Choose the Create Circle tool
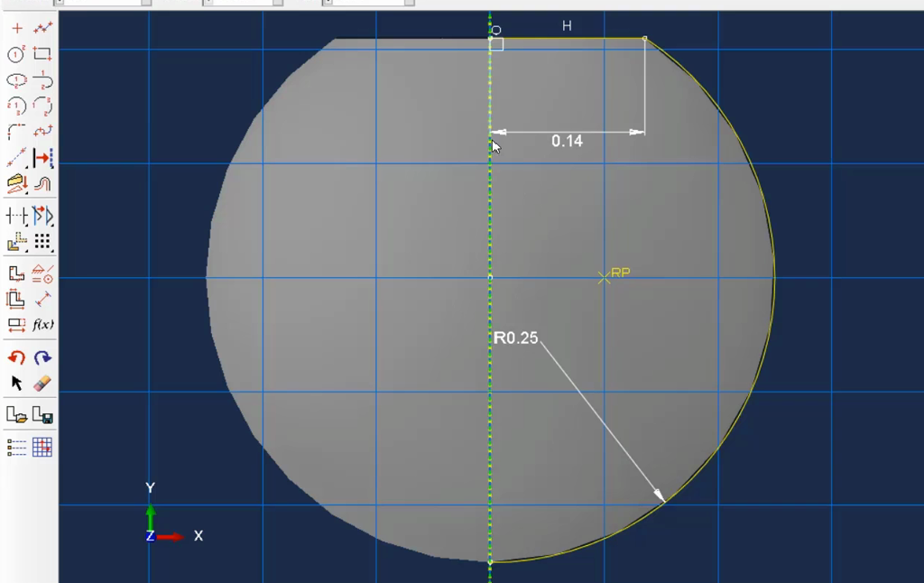The image size is (924, 583). pyautogui.click(x=16, y=54)
